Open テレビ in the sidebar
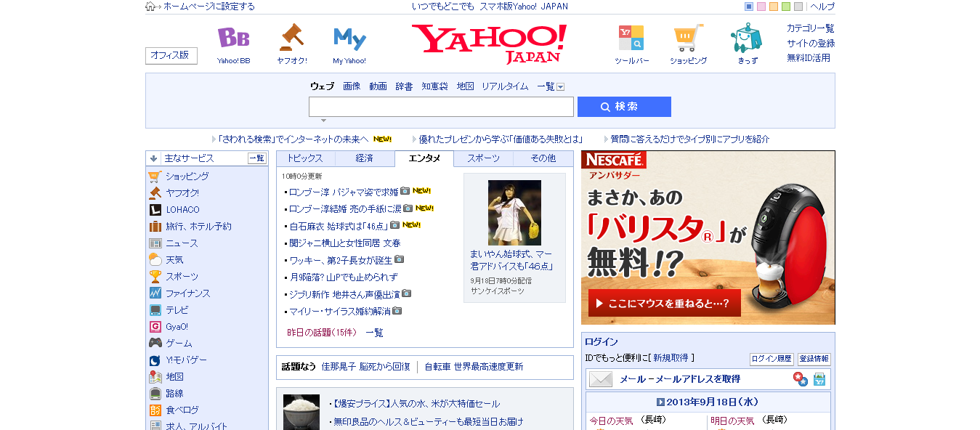 [x=177, y=310]
